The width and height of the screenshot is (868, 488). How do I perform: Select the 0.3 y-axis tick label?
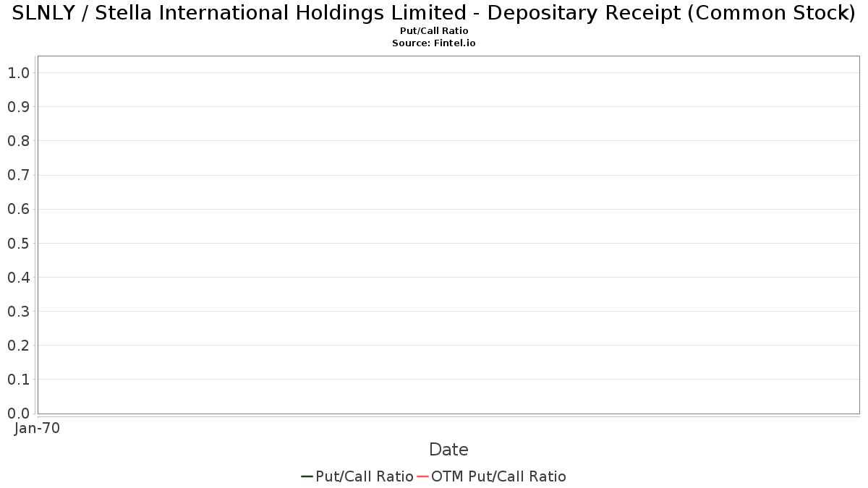[18, 312]
